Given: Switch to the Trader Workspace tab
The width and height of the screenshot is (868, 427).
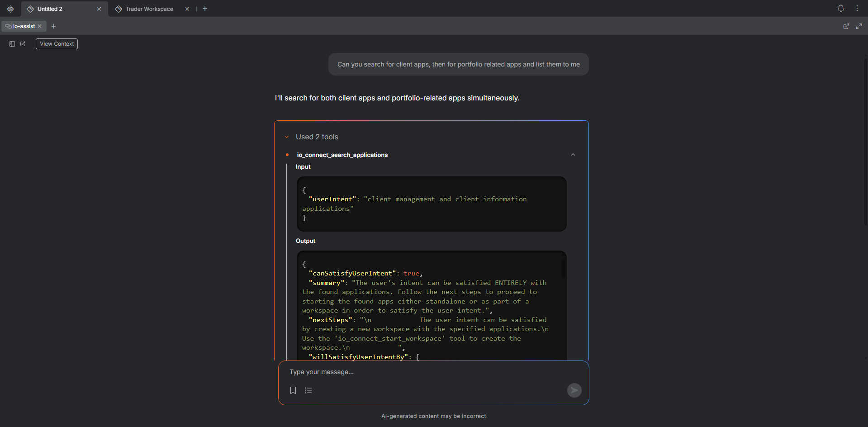Looking at the screenshot, I should tap(149, 9).
